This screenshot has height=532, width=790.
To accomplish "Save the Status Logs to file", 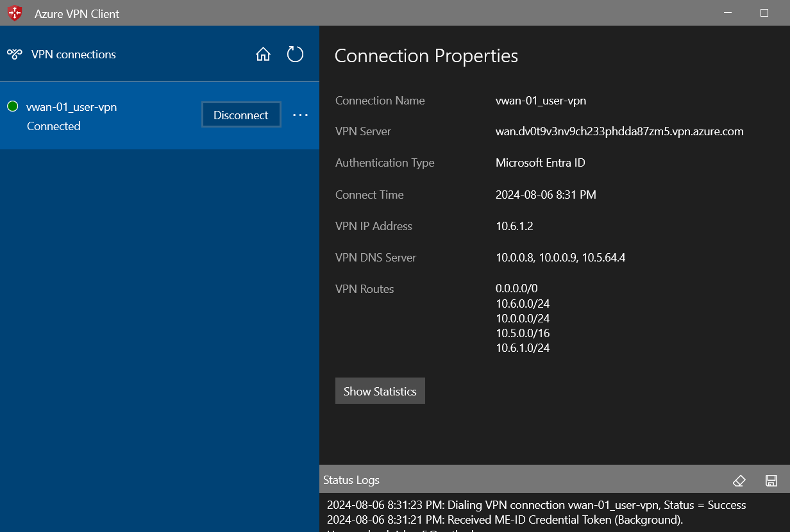I will click(771, 480).
